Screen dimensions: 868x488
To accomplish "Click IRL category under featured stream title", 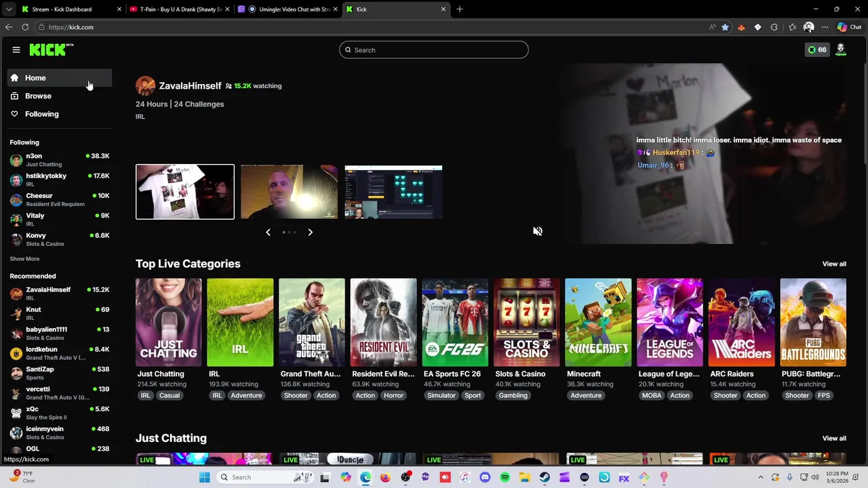I will click(140, 117).
